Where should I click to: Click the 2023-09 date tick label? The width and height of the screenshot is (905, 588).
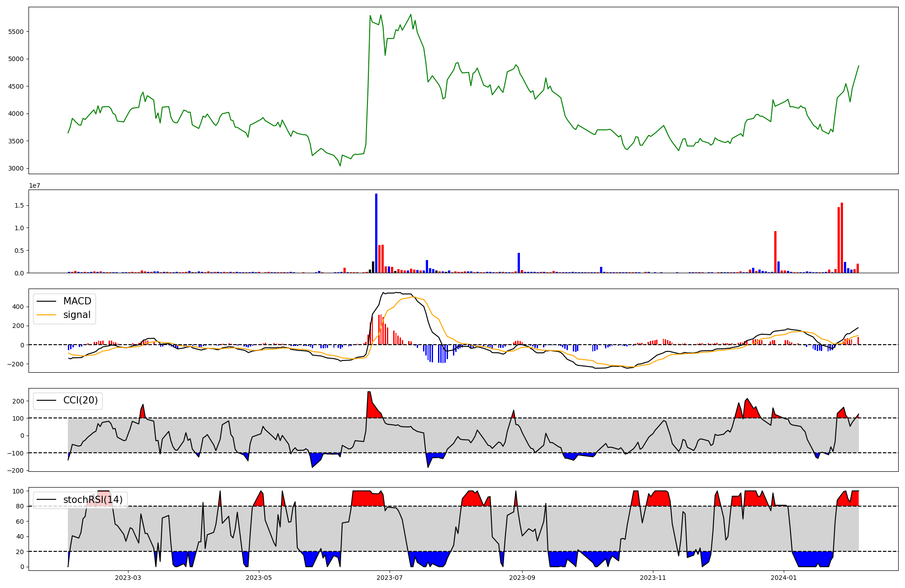pos(523,577)
